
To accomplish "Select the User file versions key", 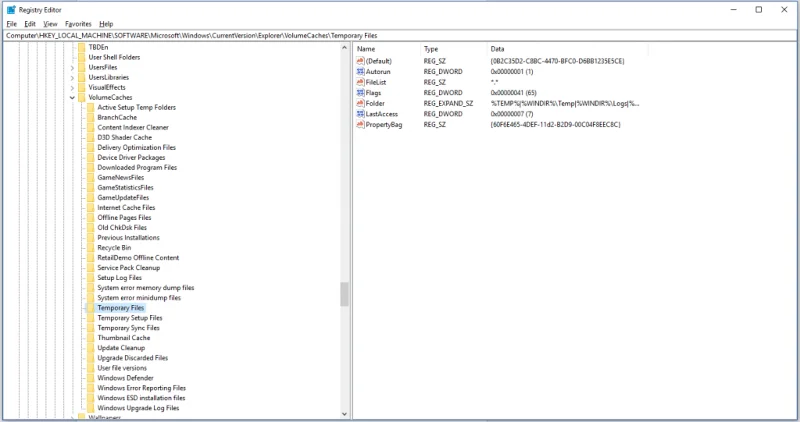I will [122, 368].
